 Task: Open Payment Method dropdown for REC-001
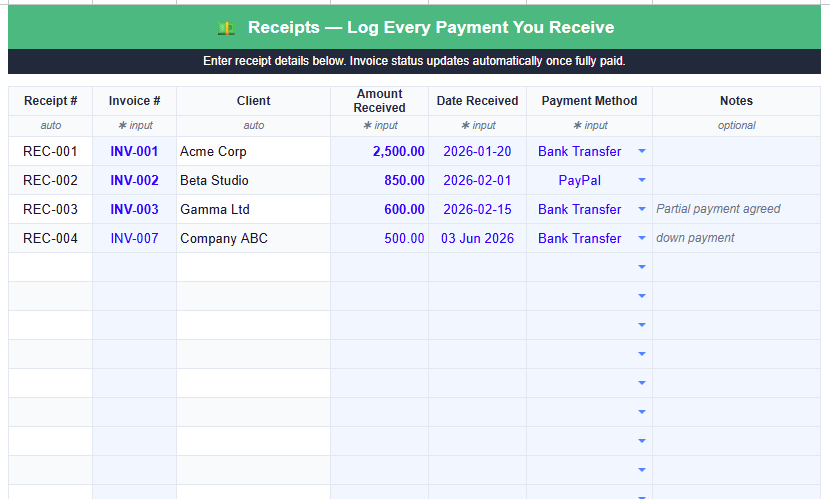(642, 151)
